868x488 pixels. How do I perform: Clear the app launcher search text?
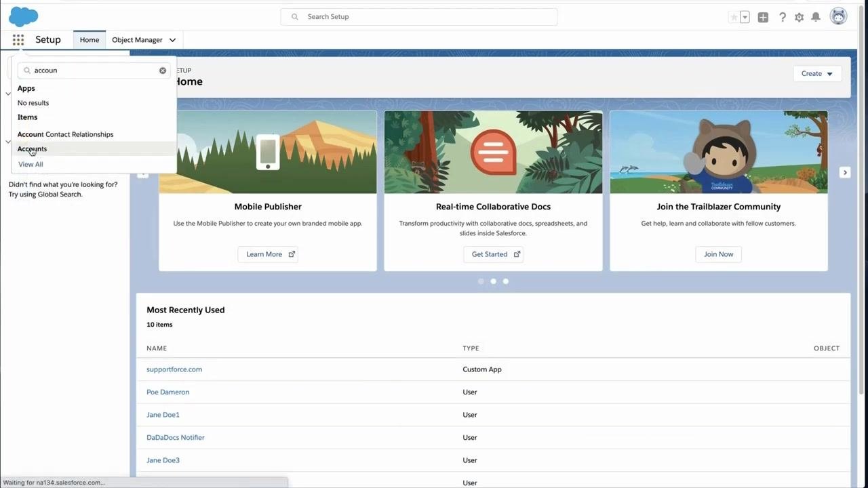[x=163, y=70]
